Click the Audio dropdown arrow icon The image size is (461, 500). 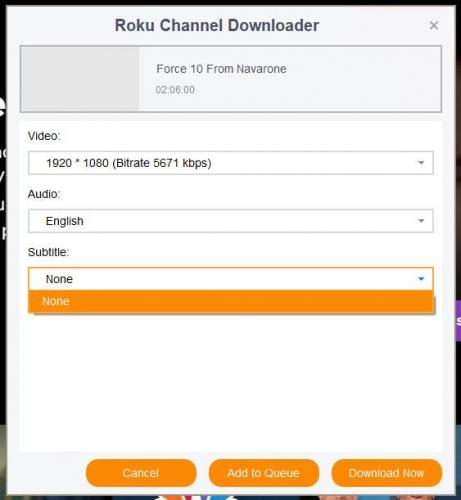(x=421, y=221)
